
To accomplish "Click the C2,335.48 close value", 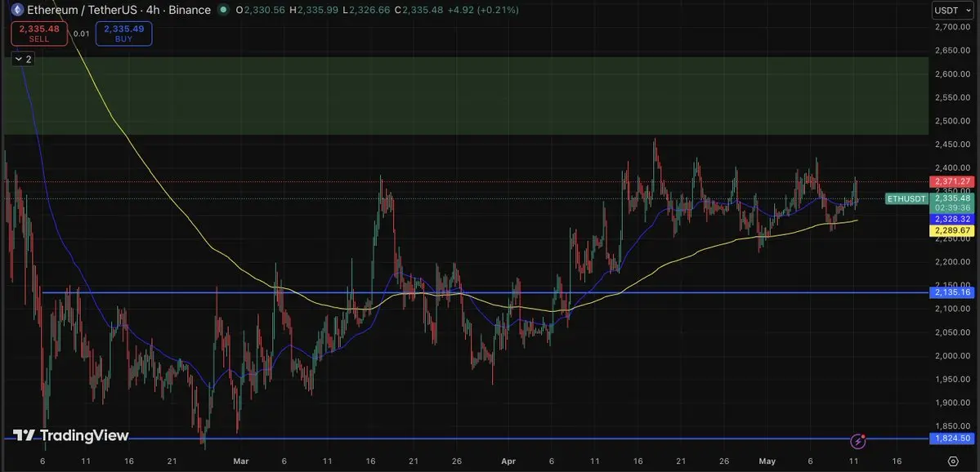I will 418,10.
